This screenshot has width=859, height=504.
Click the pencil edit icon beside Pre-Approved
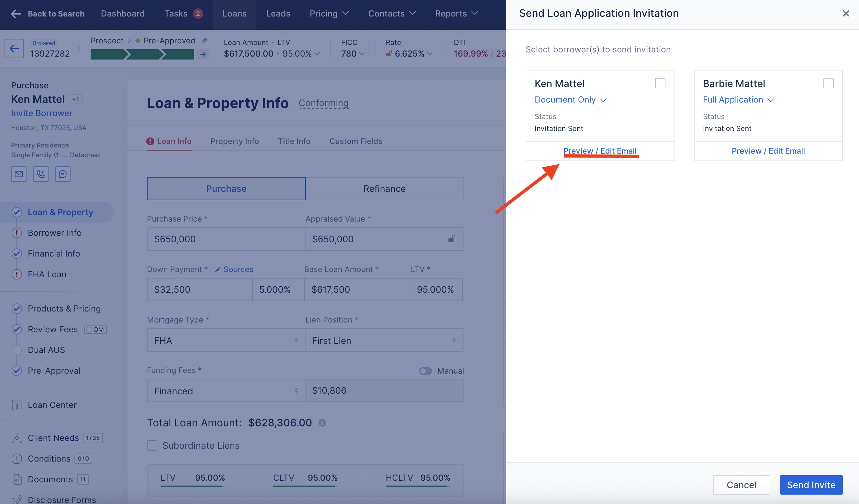(x=204, y=41)
